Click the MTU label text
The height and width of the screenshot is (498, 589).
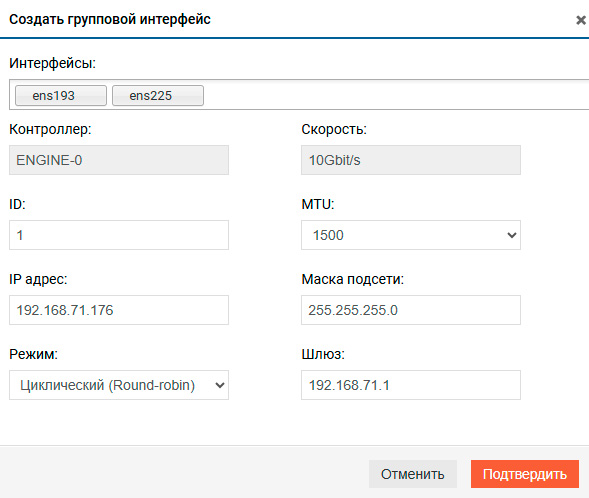point(318,204)
